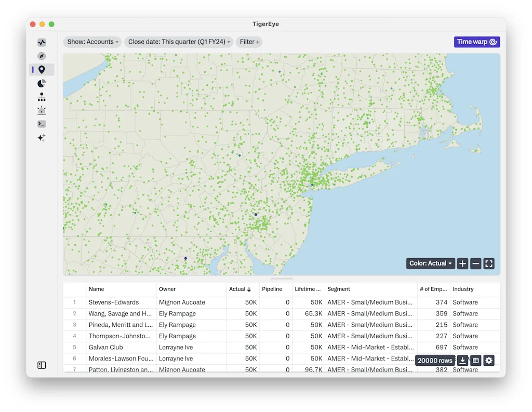This screenshot has height=412, width=532.
Task: Open the grid display options icon
Action: (x=475, y=360)
